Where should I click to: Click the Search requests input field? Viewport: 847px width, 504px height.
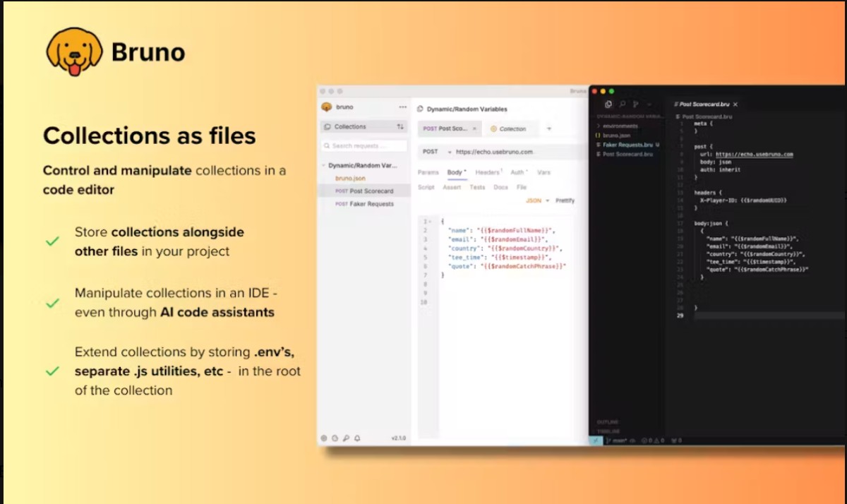pyautogui.click(x=364, y=146)
